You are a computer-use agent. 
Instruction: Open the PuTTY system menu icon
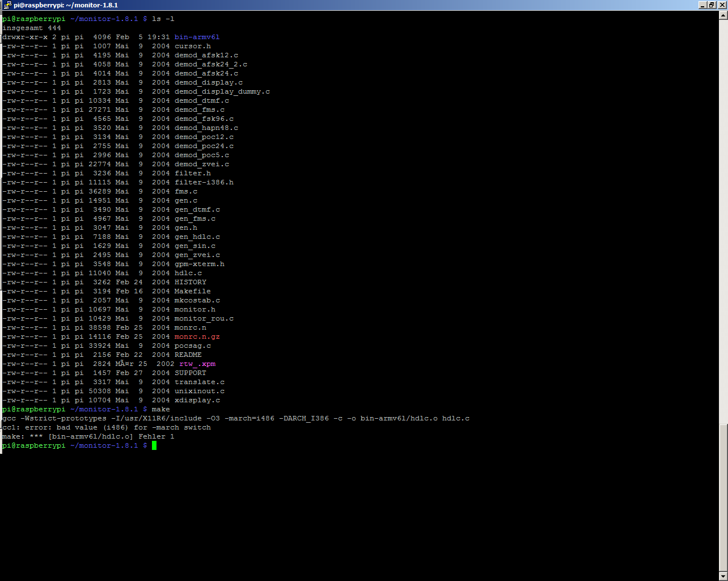[6, 5]
